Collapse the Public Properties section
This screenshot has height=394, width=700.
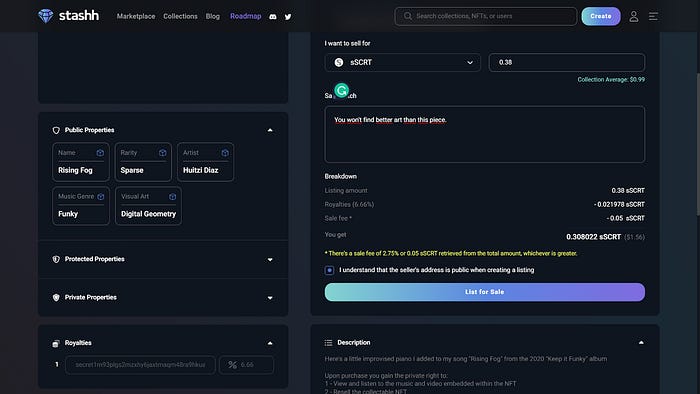(270, 130)
